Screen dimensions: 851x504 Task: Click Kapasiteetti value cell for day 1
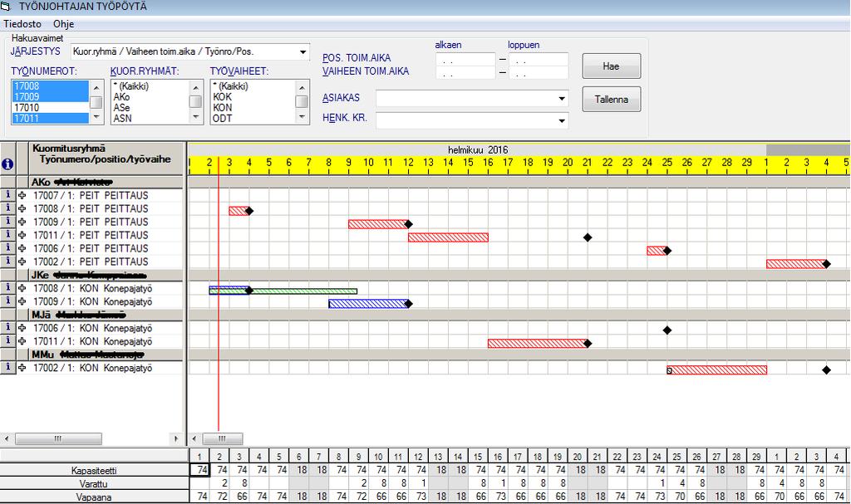point(199,470)
